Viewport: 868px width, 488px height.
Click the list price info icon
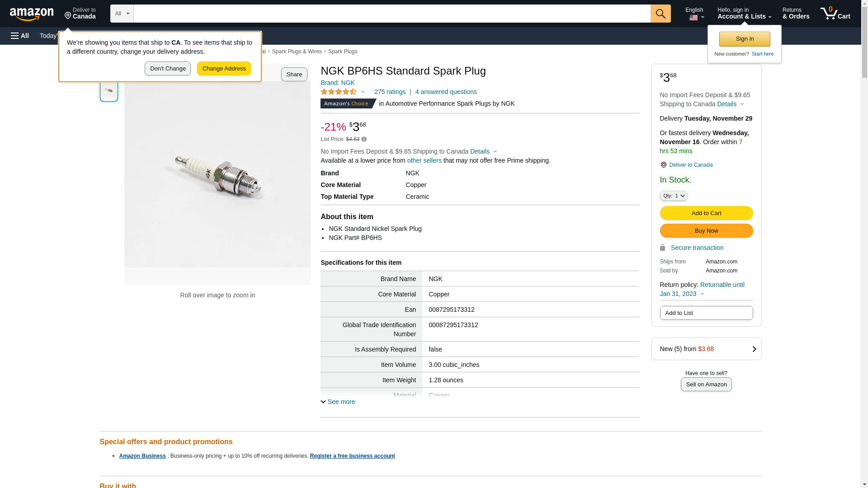pos(364,140)
